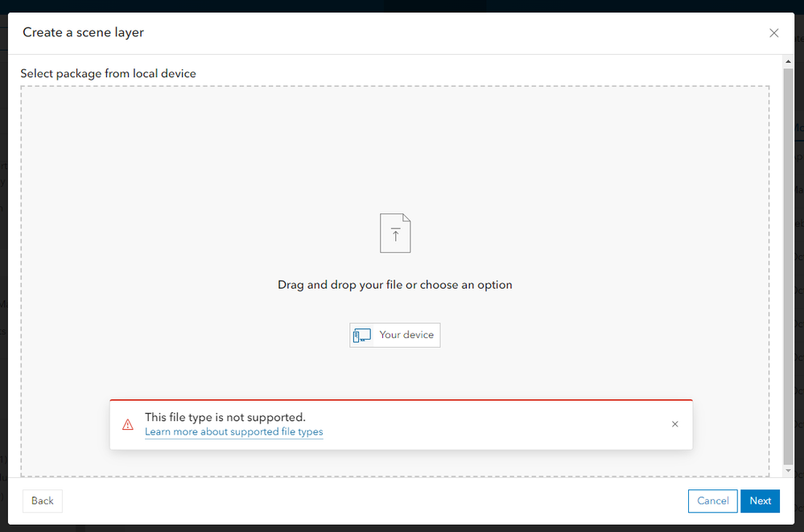The image size is (804, 532).
Task: Open Learn more about supported file types
Action: (234, 432)
